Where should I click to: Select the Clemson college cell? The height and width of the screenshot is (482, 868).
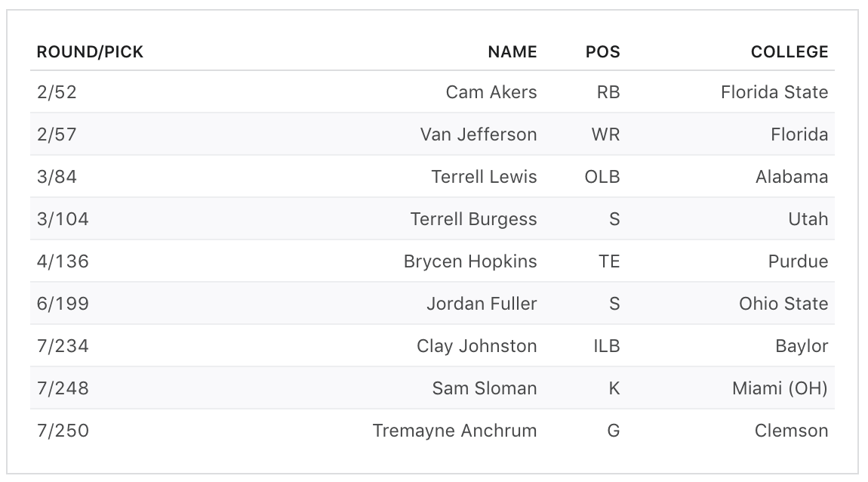791,431
